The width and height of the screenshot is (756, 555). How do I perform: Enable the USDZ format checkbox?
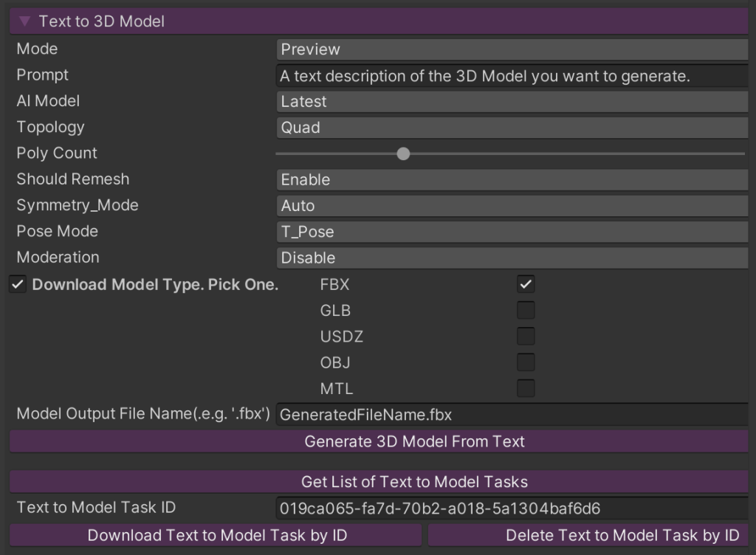(x=526, y=337)
